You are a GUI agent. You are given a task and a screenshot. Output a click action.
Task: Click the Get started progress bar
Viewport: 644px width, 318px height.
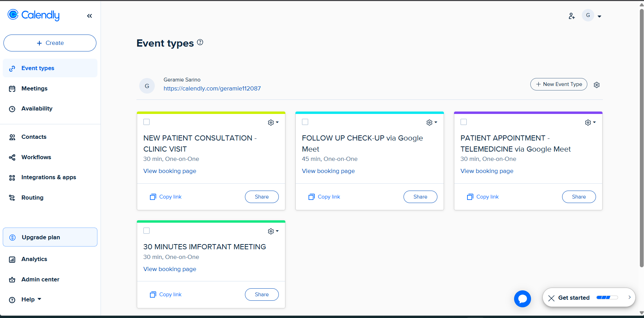click(607, 297)
